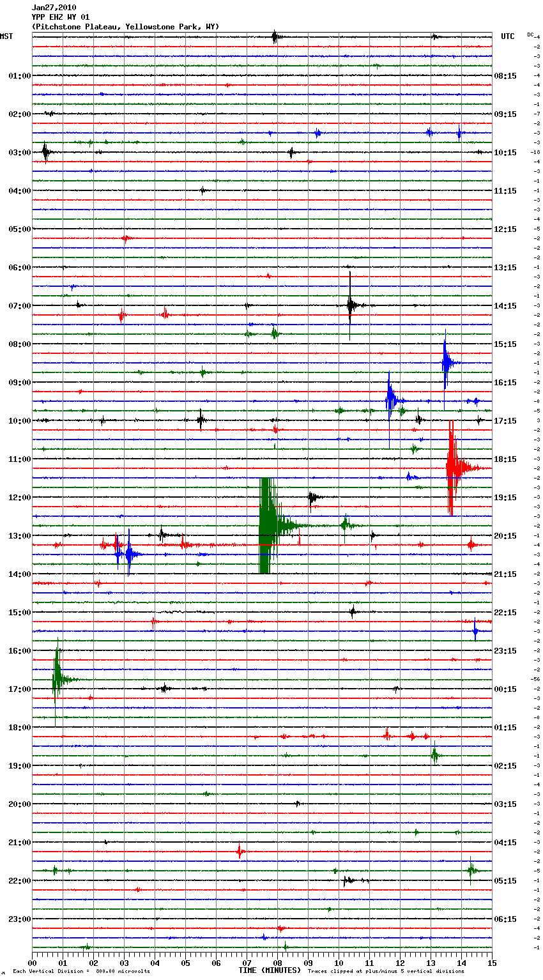543x980 pixels.
Task: Select the 05:00 MST time label
Action: (20, 229)
